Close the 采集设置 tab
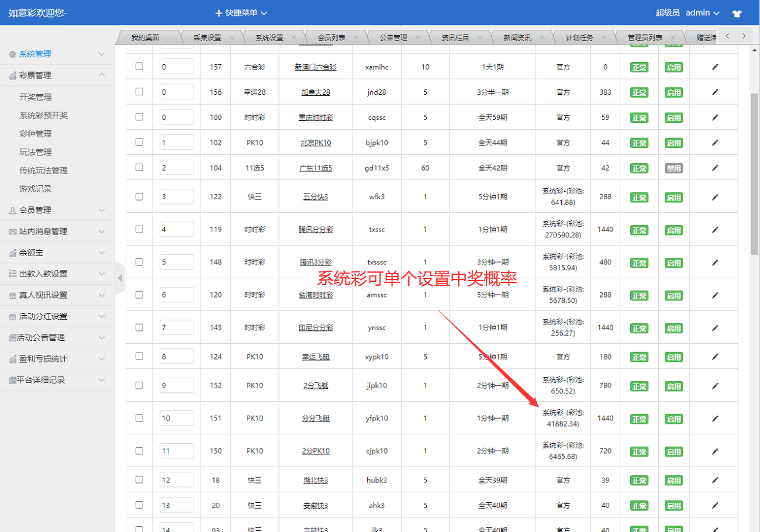Screen dimensions: 760x532 click(x=232, y=37)
